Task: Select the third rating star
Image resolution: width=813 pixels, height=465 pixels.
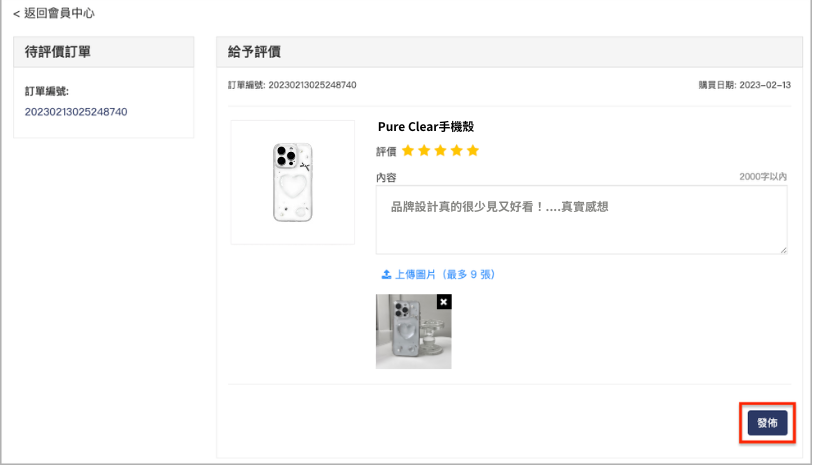Action: coord(440,151)
